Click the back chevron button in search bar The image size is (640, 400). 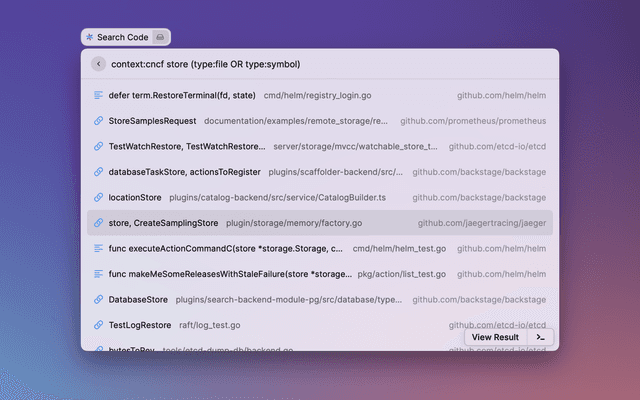(98, 64)
